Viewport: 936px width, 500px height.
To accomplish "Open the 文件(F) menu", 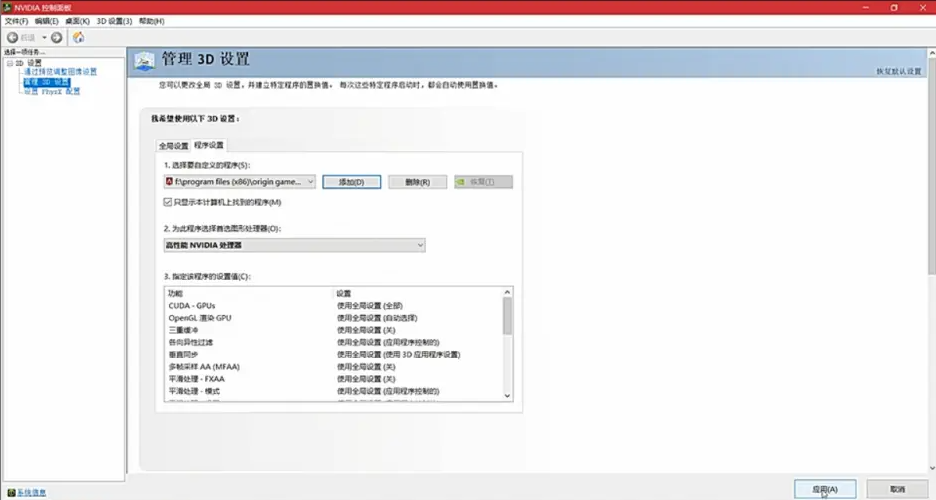I will coord(16,21).
